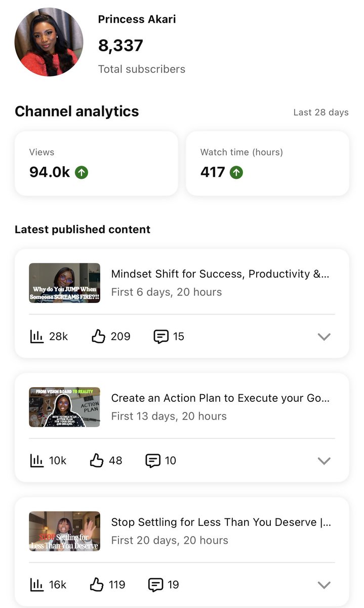The width and height of the screenshot is (364, 608).
Task: Click the green up arrow beside 417
Action: tap(236, 172)
